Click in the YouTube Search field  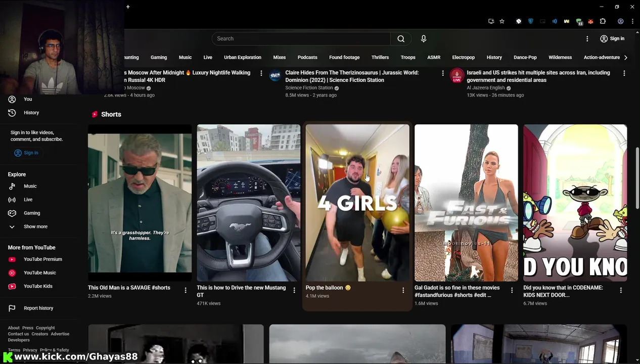point(301,39)
